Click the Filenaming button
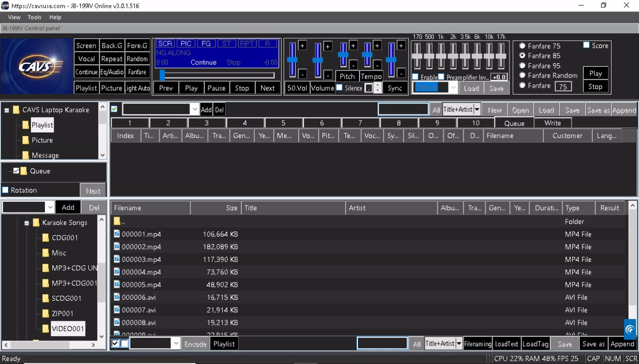The height and width of the screenshot is (364, 639). [x=478, y=344]
